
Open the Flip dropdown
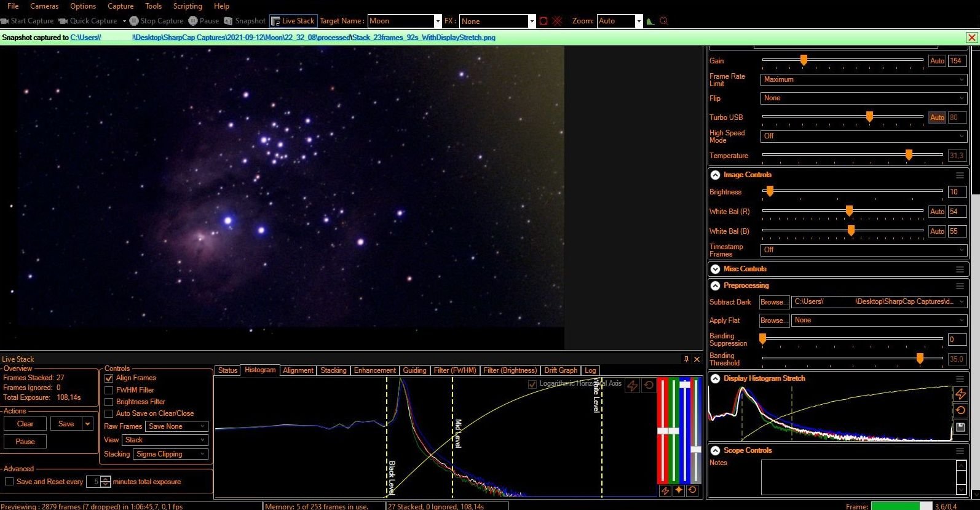click(864, 98)
